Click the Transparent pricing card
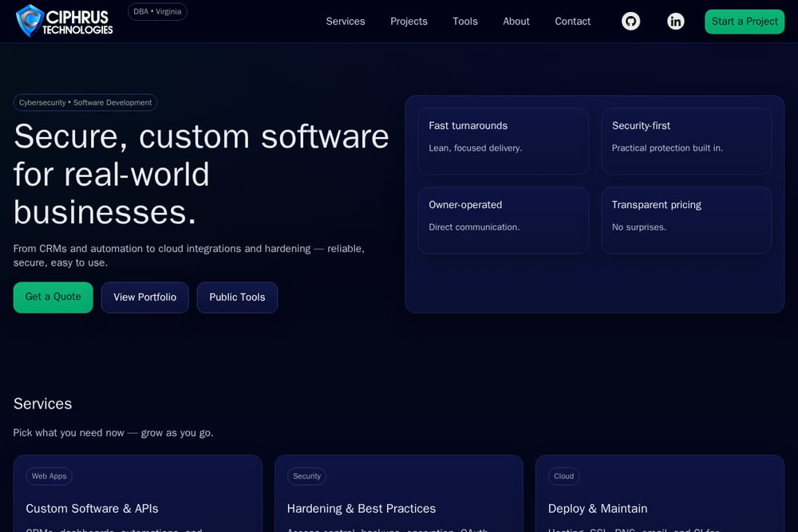This screenshot has width=798, height=532. tap(686, 220)
